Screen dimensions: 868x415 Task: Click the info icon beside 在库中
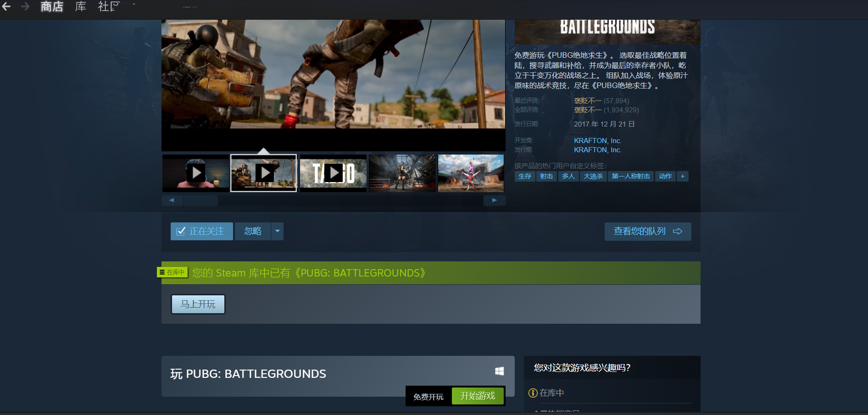[x=533, y=393]
